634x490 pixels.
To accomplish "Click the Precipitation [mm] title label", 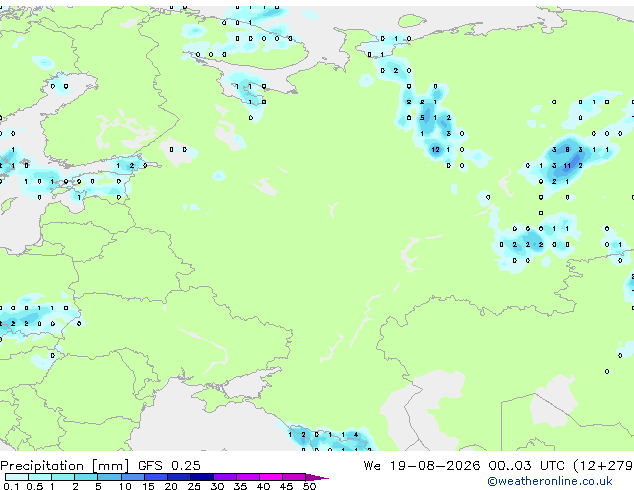I will click(x=65, y=466).
